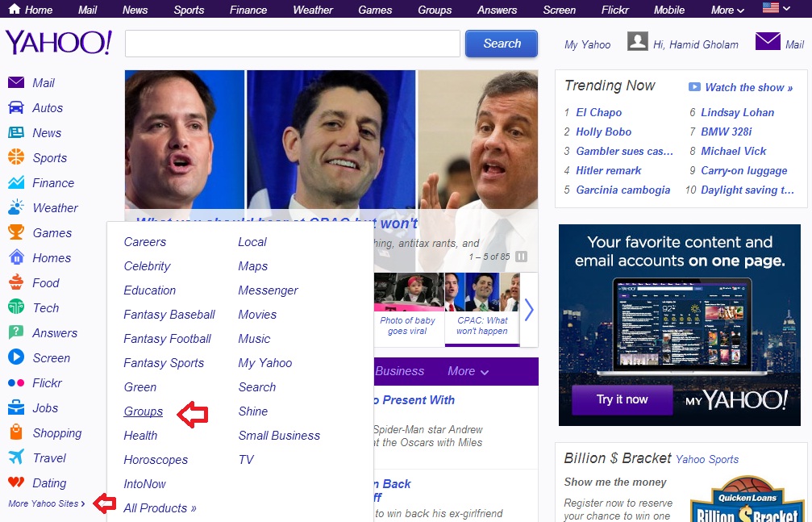Viewport: 812px width, 522px height.
Task: Open the Shopping bag icon
Action: click(x=16, y=432)
